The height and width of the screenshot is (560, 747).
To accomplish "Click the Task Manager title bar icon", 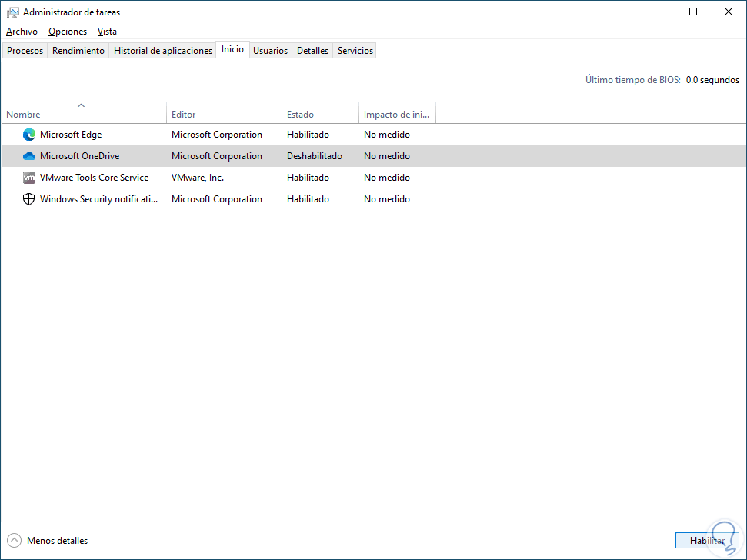I will coord(13,12).
